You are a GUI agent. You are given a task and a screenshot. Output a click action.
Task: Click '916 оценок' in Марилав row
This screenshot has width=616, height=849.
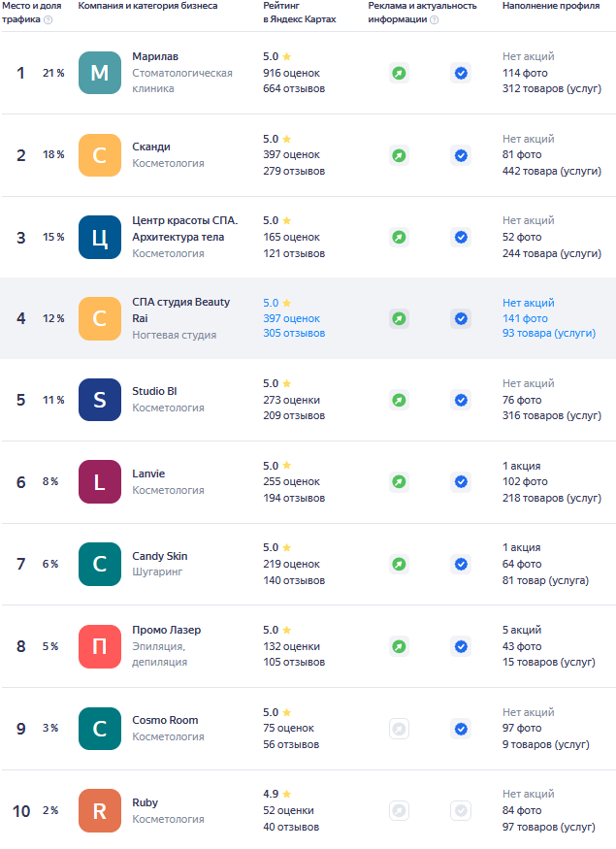tap(291, 73)
